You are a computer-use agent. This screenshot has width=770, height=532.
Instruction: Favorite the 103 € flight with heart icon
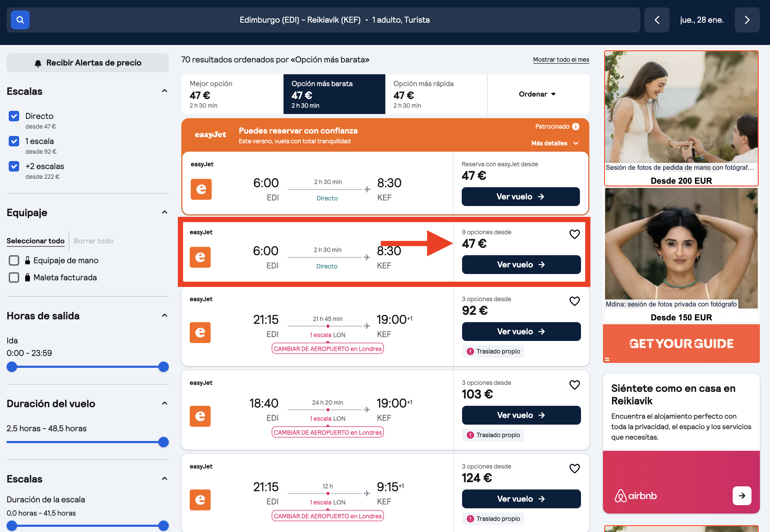(574, 385)
